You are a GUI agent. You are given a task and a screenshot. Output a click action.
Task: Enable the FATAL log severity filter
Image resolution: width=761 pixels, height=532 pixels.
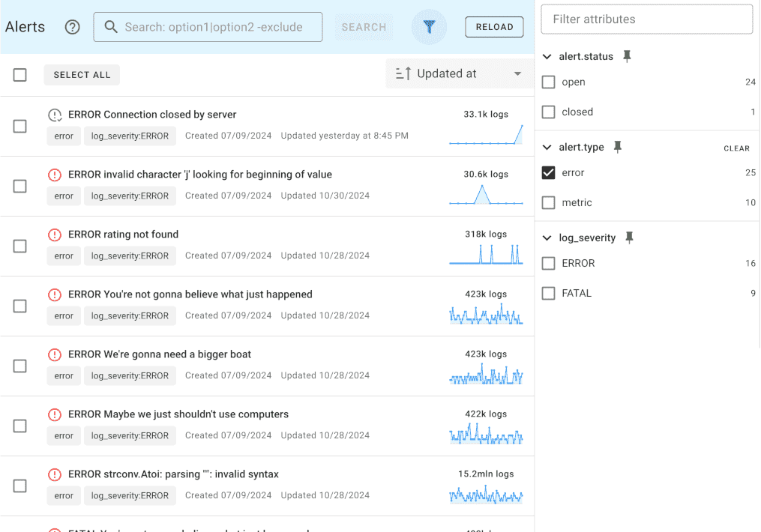tap(548, 293)
